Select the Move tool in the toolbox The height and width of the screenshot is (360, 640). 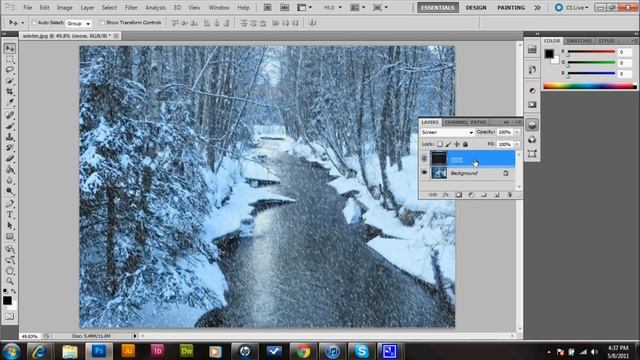coord(10,49)
